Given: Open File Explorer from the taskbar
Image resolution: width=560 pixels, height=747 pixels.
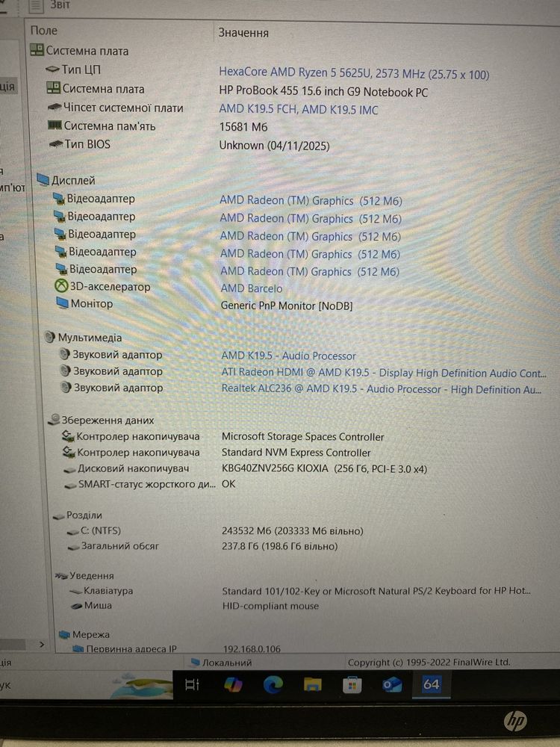Looking at the screenshot, I should 312,685.
